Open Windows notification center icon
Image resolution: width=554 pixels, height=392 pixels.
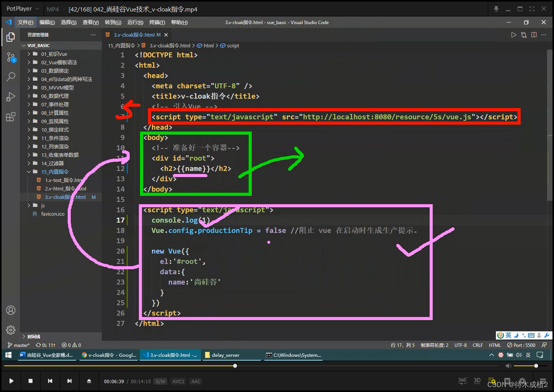coord(540,355)
